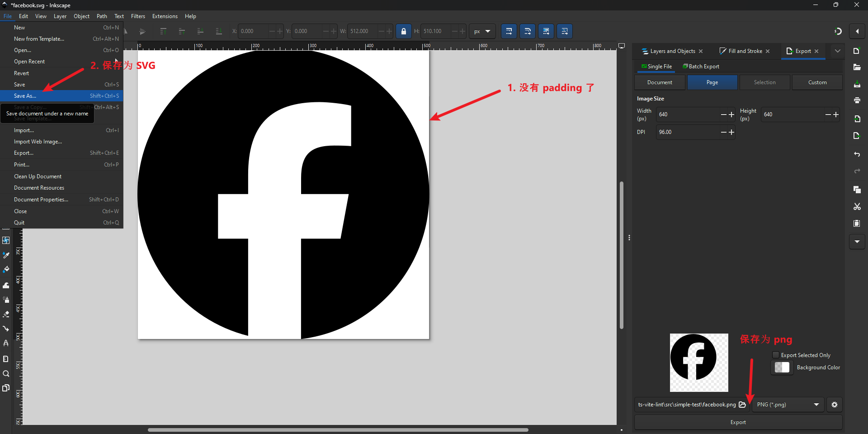
Task: Select the Eraser tool
Action: [6, 314]
